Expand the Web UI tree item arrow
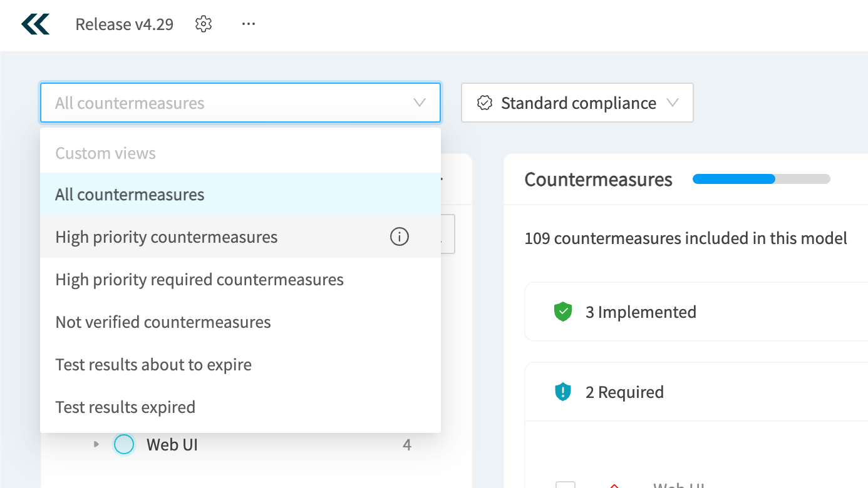This screenshot has height=488, width=868. pos(96,444)
